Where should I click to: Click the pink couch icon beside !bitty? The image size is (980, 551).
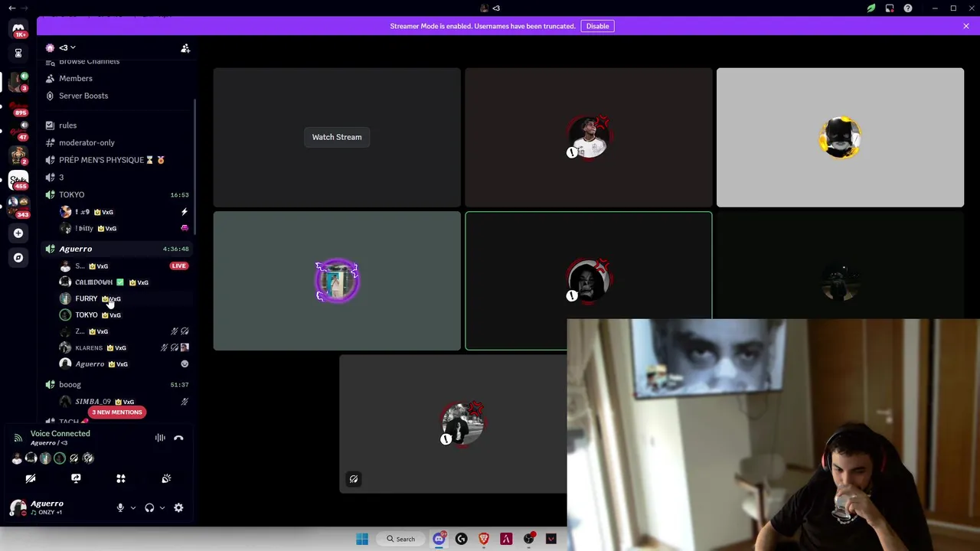tap(185, 228)
